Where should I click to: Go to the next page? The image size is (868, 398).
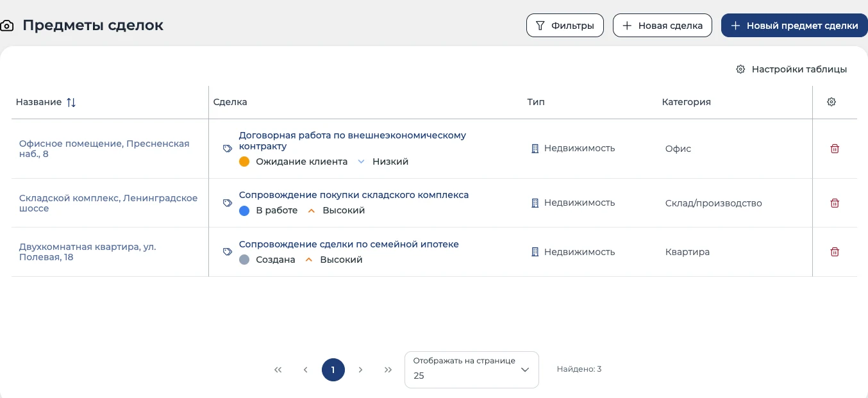click(x=361, y=370)
